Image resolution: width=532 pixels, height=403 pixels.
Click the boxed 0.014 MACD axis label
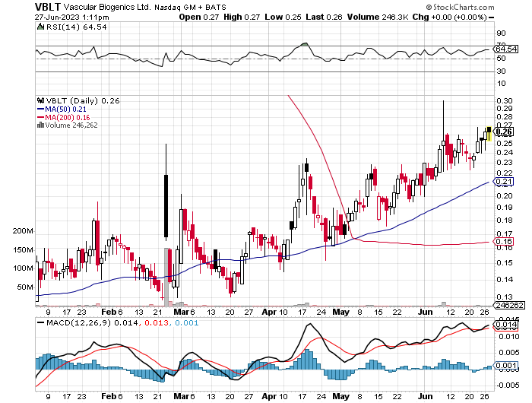pyautogui.click(x=507, y=325)
